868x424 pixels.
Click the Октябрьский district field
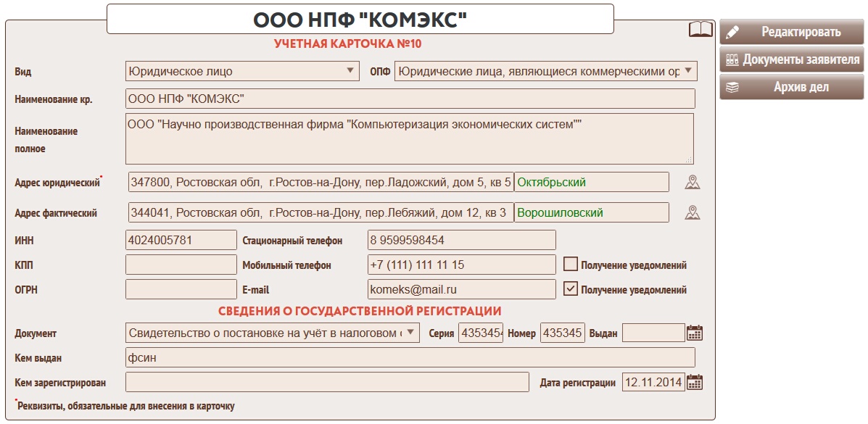[591, 183]
